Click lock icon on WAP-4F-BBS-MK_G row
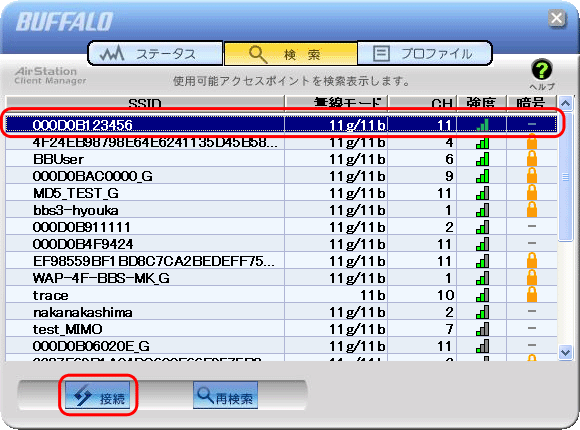The width and height of the screenshot is (580, 430). click(x=532, y=278)
